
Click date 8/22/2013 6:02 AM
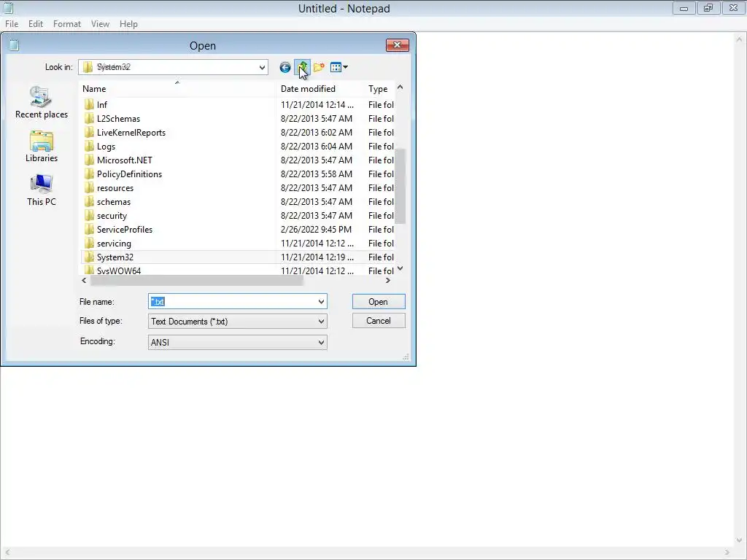[x=317, y=133]
